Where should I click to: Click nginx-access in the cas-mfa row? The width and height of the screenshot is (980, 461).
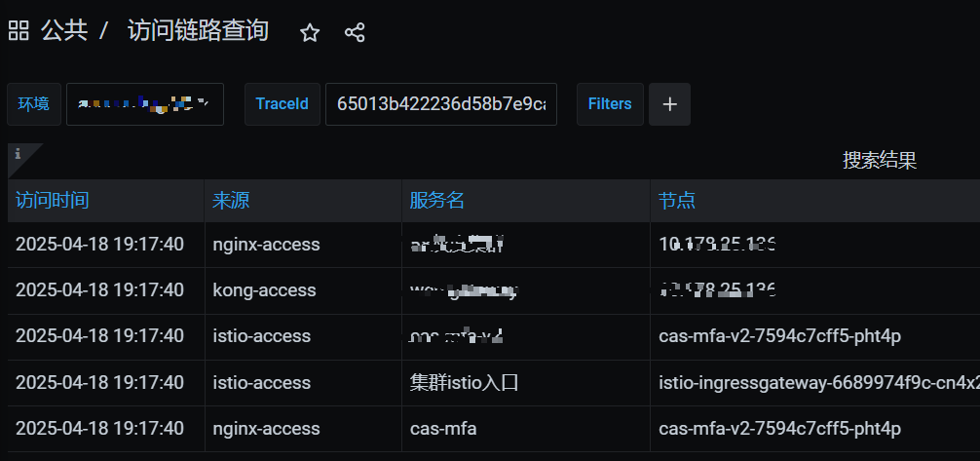(266, 429)
